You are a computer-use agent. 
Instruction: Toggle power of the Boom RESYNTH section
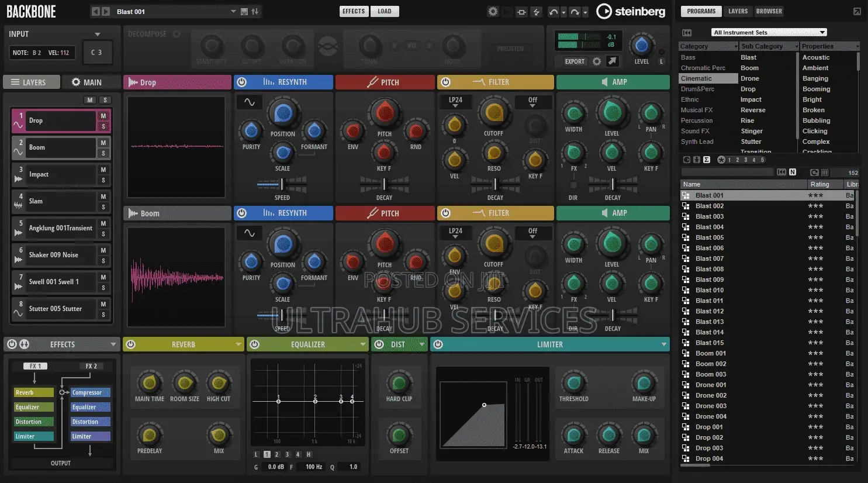tap(241, 213)
